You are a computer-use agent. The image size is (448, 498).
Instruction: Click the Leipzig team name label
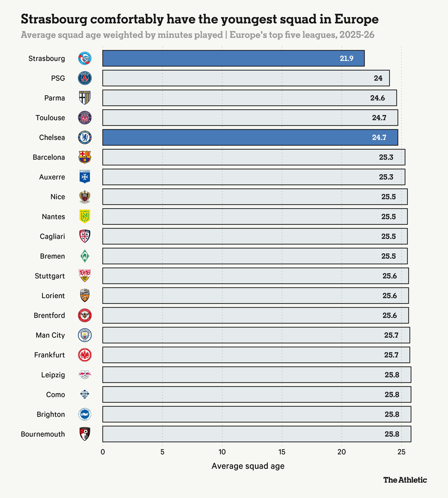53,375
